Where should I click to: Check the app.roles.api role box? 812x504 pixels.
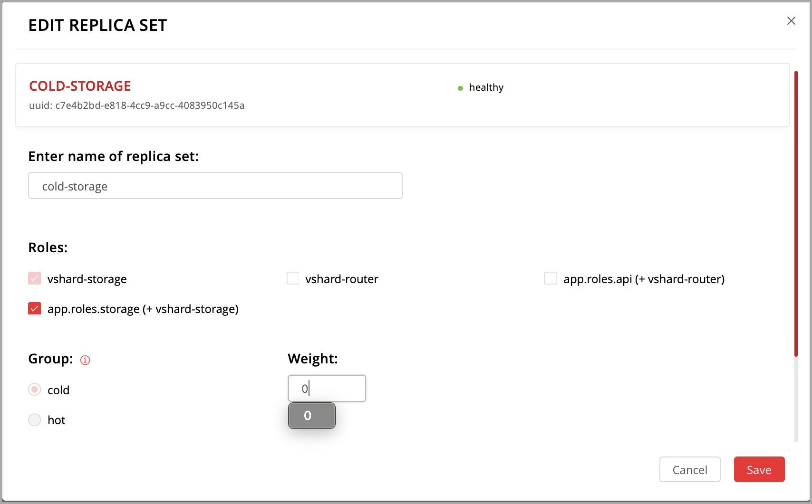coord(551,278)
